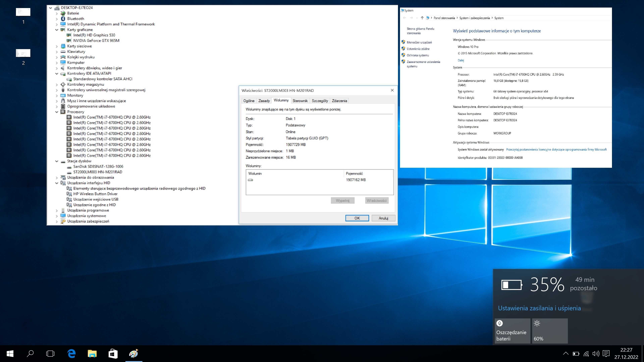Click the Mysz i inne urządzenia mouse icon

coord(63,101)
